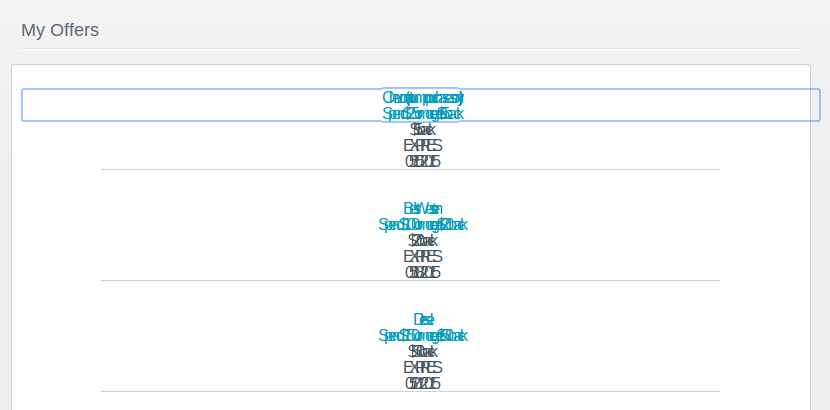Select the '$20 back' amount text

click(423, 241)
